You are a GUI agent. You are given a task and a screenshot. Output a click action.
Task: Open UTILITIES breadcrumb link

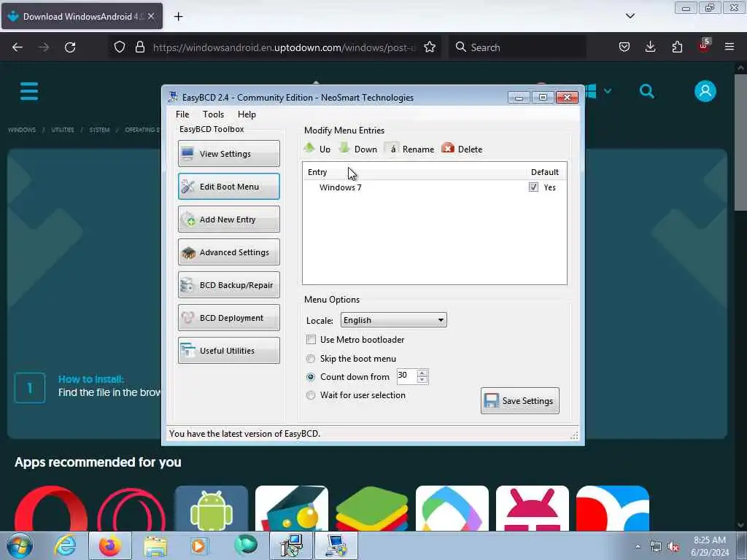[x=63, y=130]
